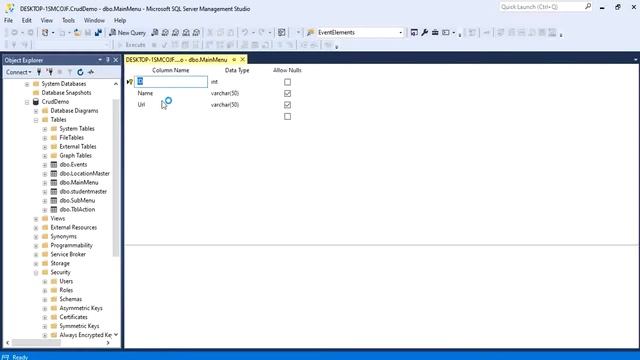The width and height of the screenshot is (640, 360).
Task: Refresh the Object Explorer tree
Action: (80, 72)
